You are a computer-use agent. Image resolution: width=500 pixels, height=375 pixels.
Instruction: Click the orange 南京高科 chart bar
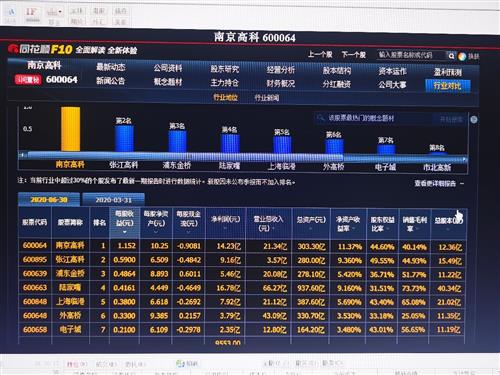pos(71,129)
